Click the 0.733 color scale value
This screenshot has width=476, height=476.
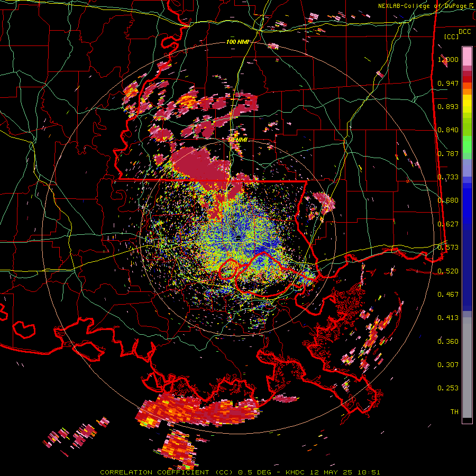click(448, 177)
